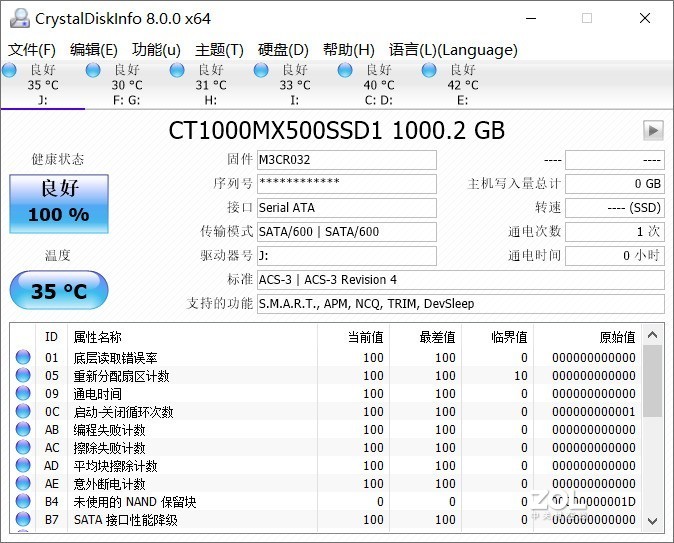
Task: Switch to the C: D: drive tab
Action: pos(379,85)
